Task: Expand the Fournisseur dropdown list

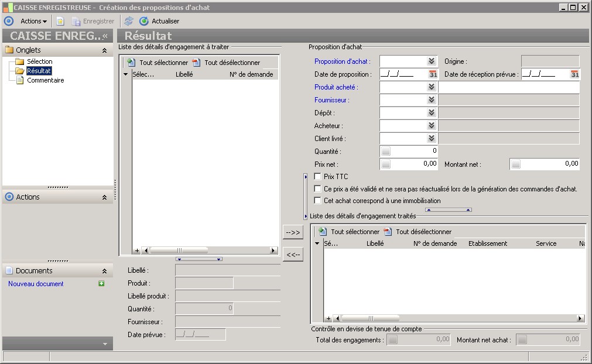Action: point(432,100)
